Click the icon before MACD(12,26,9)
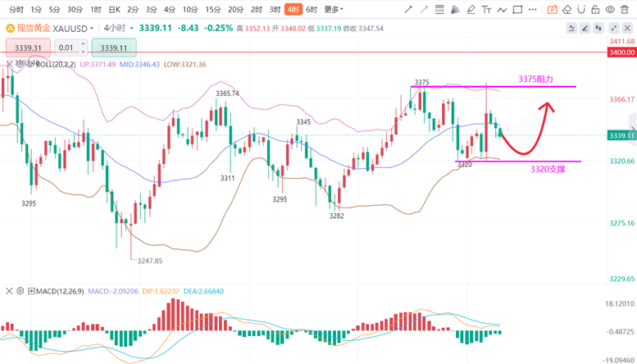Screen dimensions: 637x364 [31, 291]
